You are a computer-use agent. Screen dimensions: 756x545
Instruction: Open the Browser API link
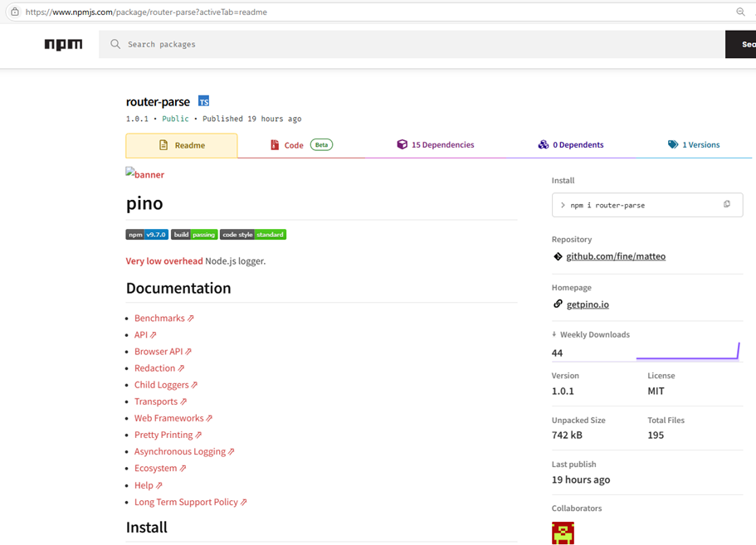tap(163, 351)
